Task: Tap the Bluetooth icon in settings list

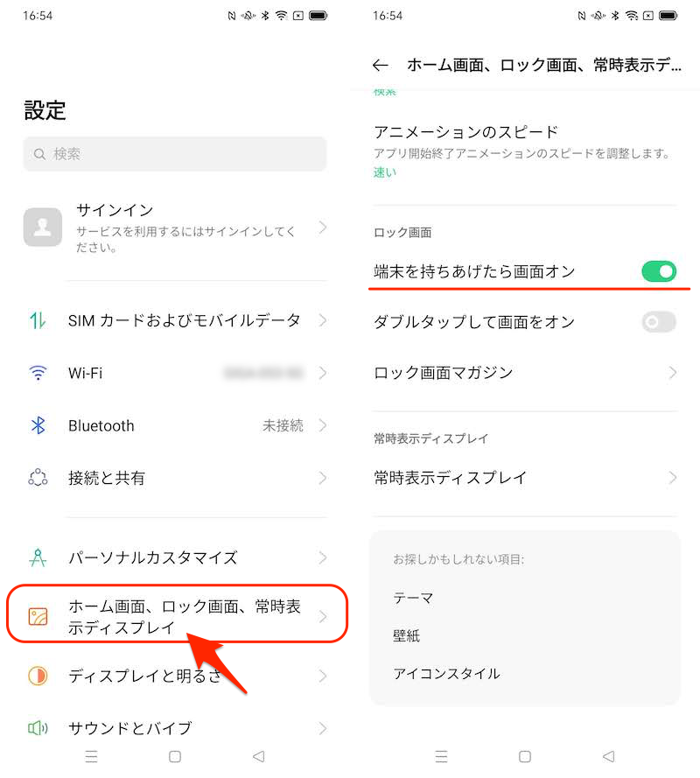Action: [x=38, y=425]
